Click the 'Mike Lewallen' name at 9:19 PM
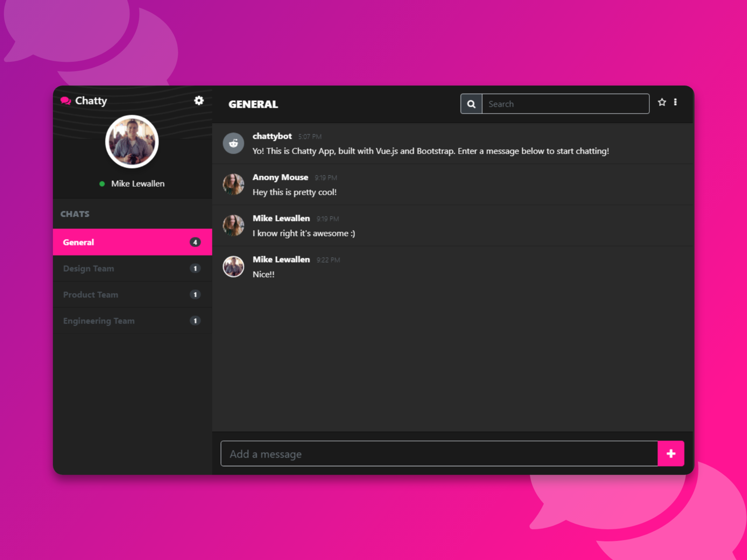 click(x=281, y=218)
